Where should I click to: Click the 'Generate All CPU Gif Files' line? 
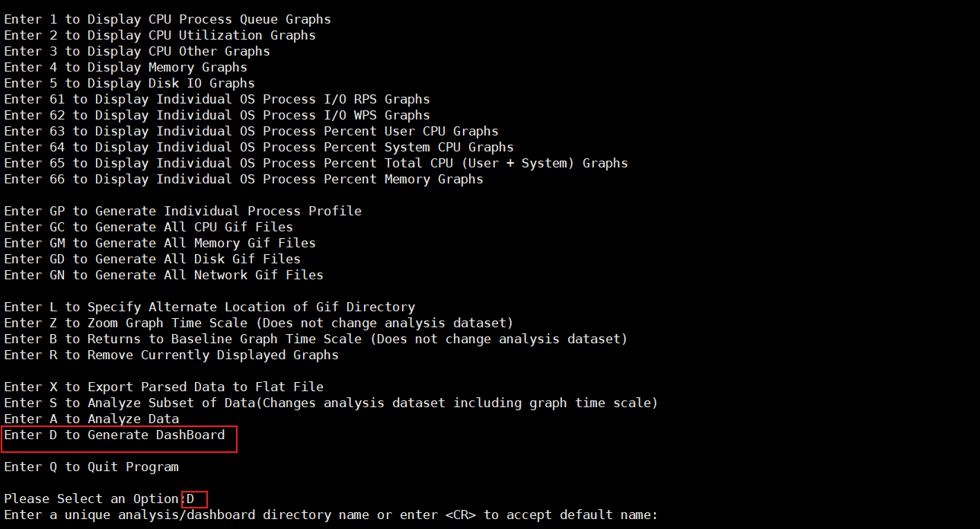tap(148, 227)
